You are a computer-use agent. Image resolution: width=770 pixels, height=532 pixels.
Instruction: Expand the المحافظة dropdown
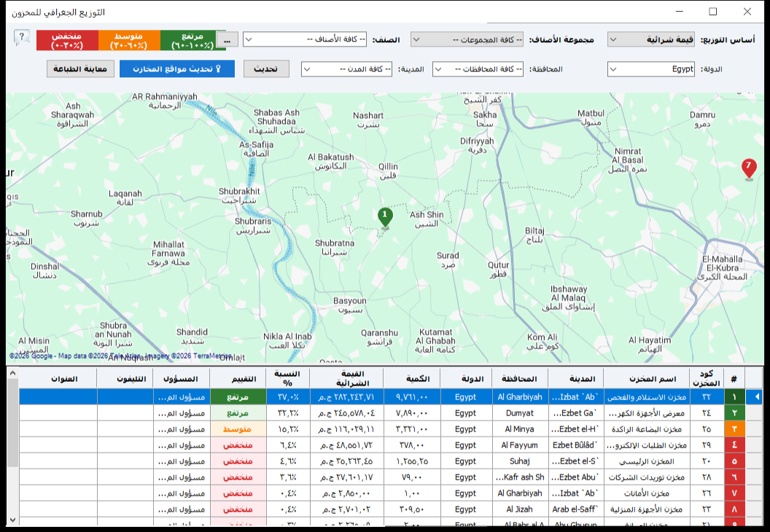(478, 69)
